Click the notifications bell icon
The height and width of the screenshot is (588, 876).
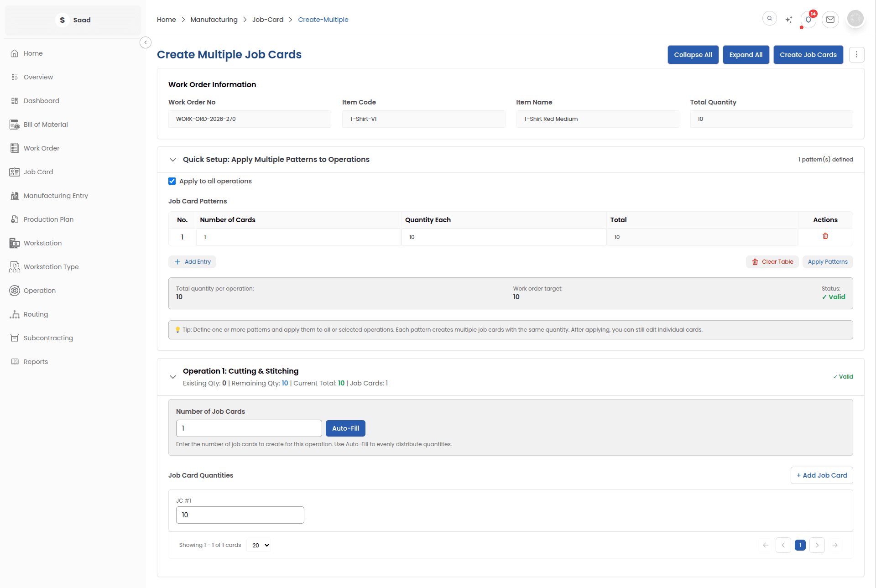[808, 20]
